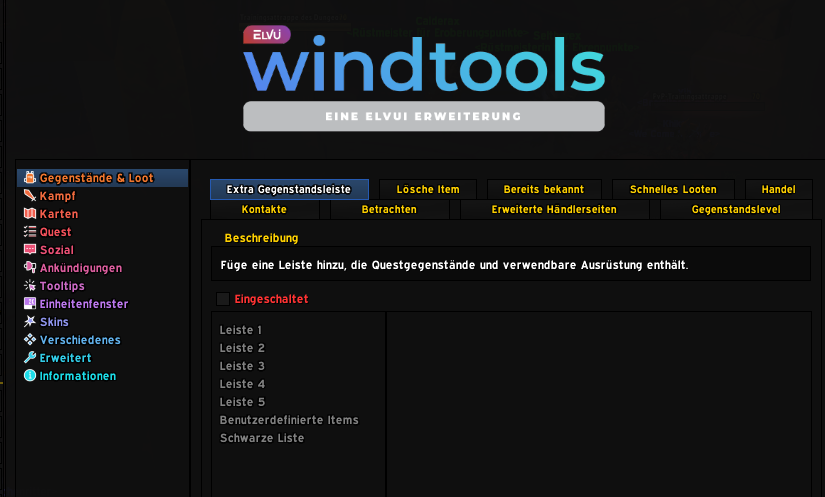Screen dimensions: 825x497
Task: Click the Gegenstände & Loot sidebar icon
Action: (30, 178)
